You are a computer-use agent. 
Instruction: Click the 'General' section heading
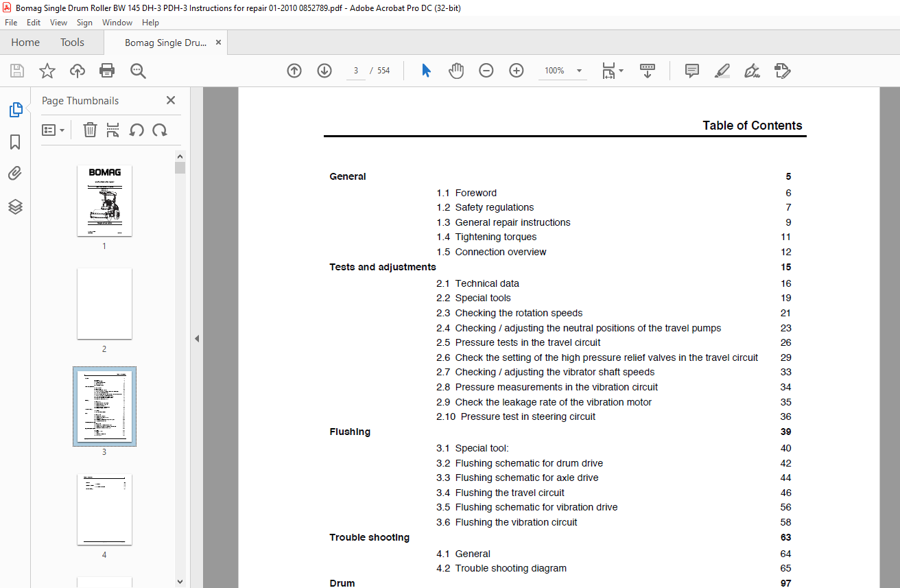348,176
